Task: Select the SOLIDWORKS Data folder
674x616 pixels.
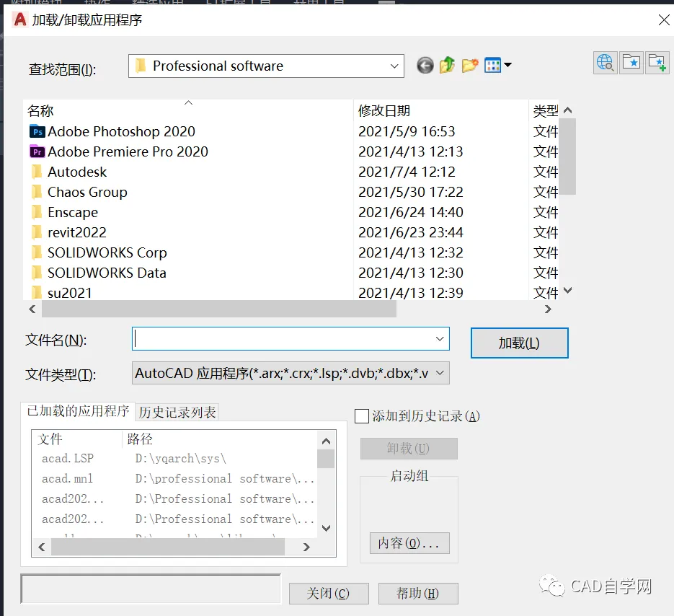Action: (x=99, y=273)
